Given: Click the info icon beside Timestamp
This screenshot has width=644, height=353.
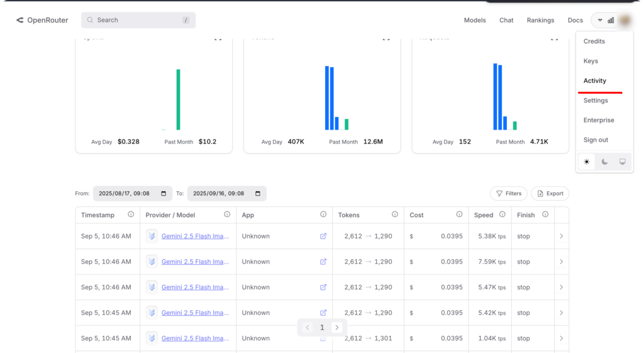Looking at the screenshot, I should click(131, 215).
